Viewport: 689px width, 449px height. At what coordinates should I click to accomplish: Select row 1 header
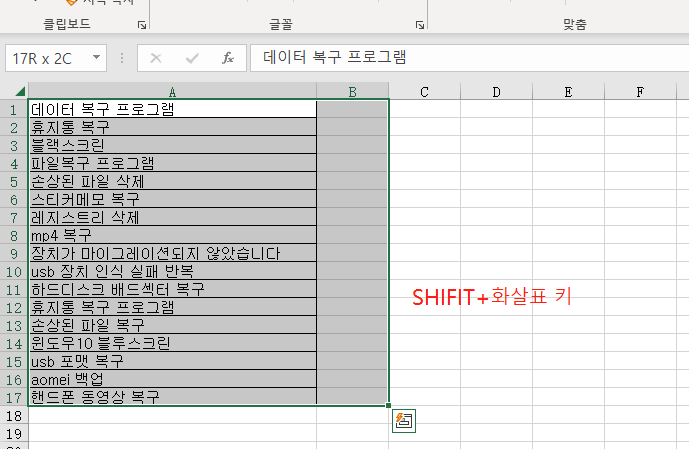coord(14,109)
